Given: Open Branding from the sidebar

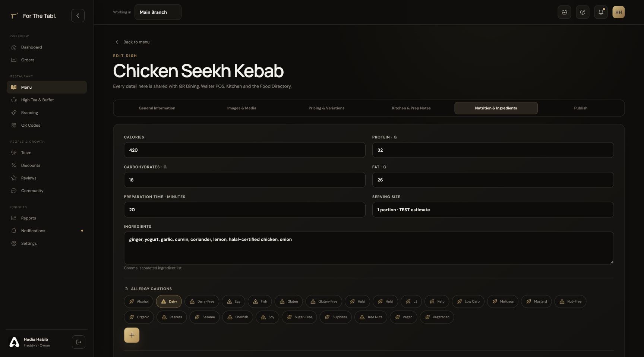Looking at the screenshot, I should [29, 113].
